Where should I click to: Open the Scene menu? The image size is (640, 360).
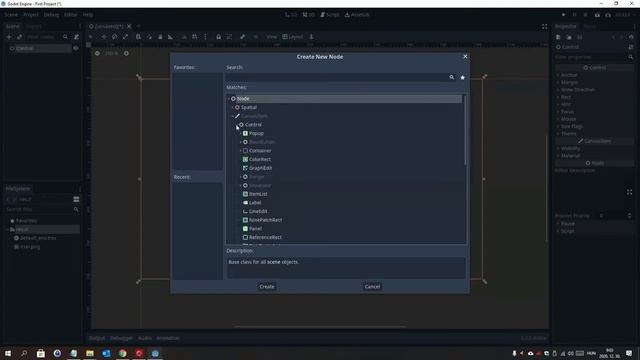click(x=11, y=15)
